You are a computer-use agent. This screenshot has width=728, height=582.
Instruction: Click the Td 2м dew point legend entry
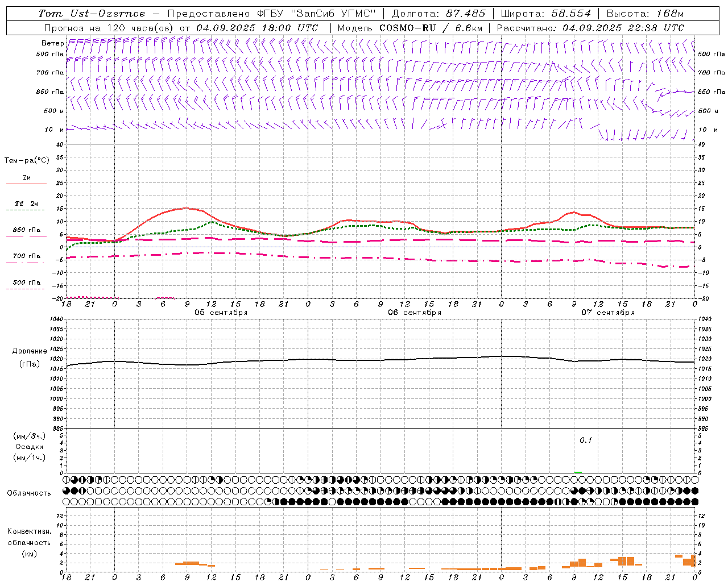coord(26,203)
